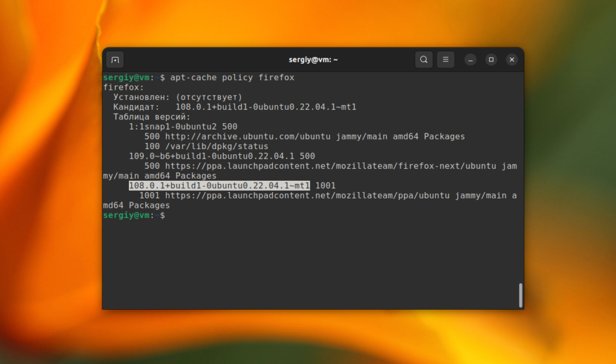Image resolution: width=616 pixels, height=364 pixels.
Task: Click the terminal vertical scrollbar thumb
Action: point(521,295)
